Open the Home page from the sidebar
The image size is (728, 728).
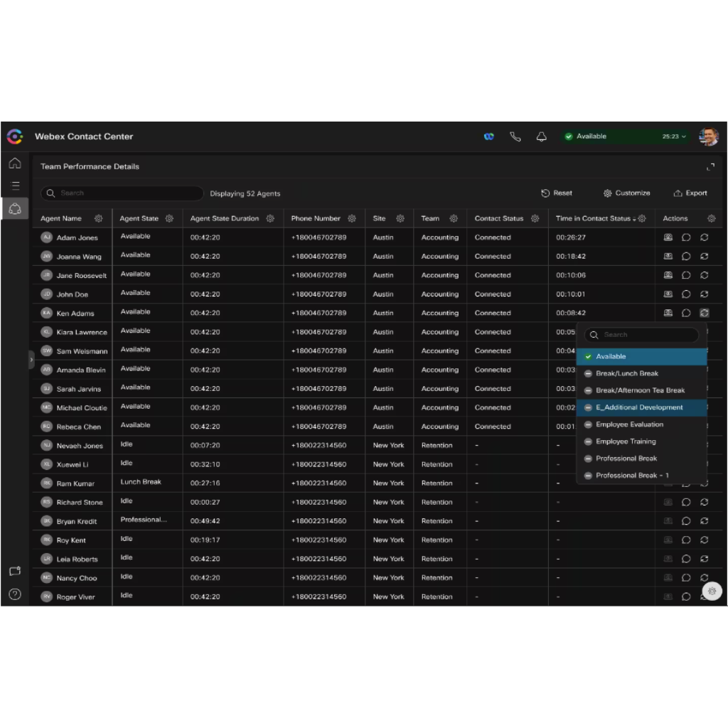(14, 164)
